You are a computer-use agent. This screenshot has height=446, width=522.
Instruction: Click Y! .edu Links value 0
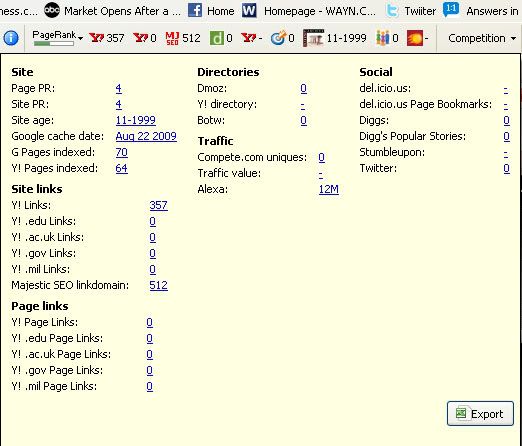click(x=152, y=221)
